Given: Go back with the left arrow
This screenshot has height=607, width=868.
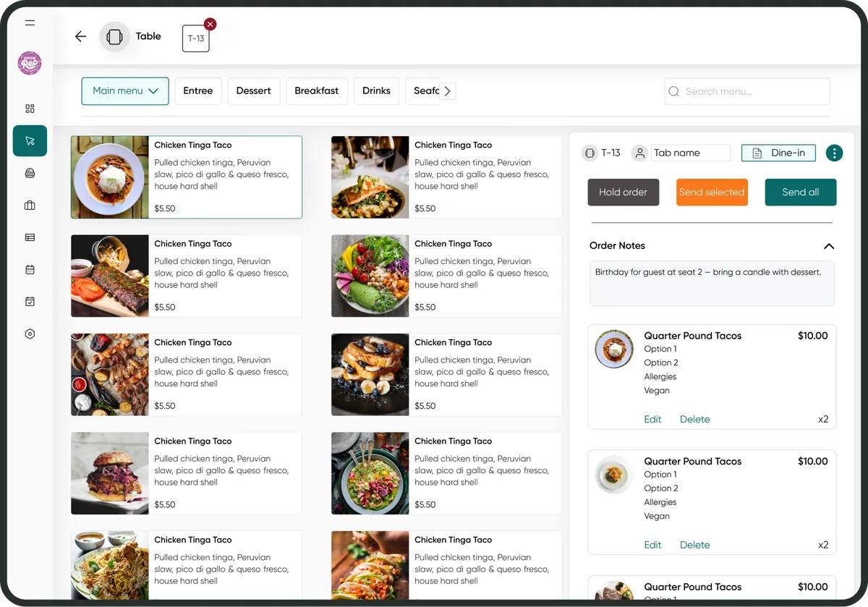Looking at the screenshot, I should coord(80,36).
